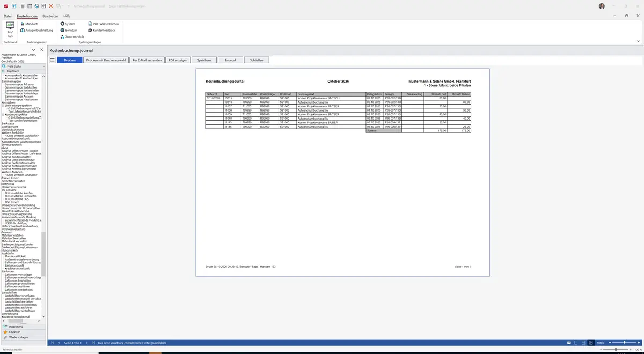Switch to multi-page grid view in status bar

tap(591, 343)
